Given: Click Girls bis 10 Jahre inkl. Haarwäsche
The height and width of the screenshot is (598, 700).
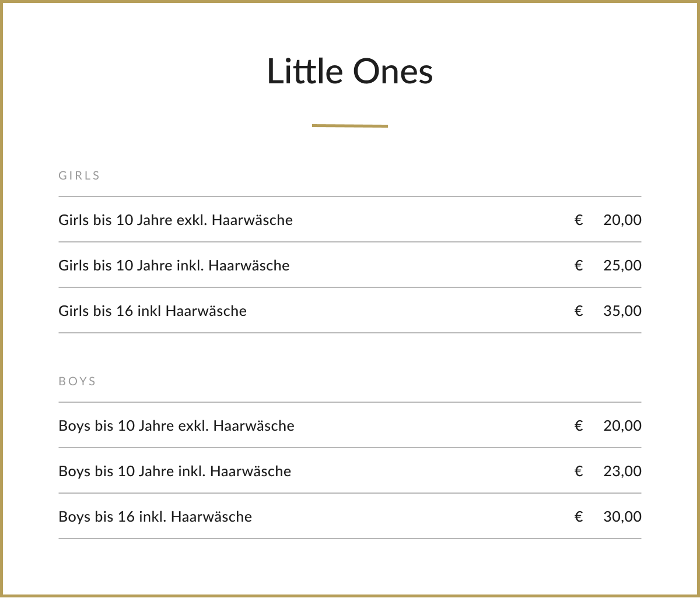Looking at the screenshot, I should [174, 265].
